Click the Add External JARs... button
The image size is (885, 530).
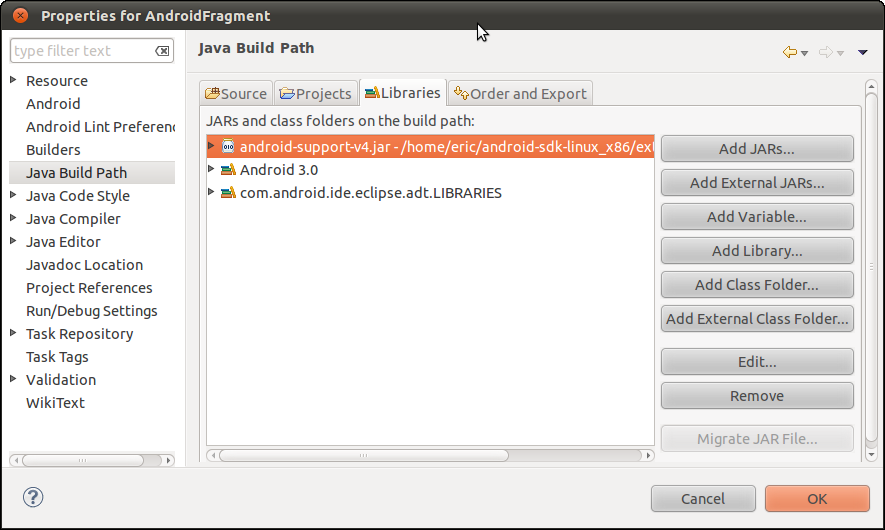[757, 183]
